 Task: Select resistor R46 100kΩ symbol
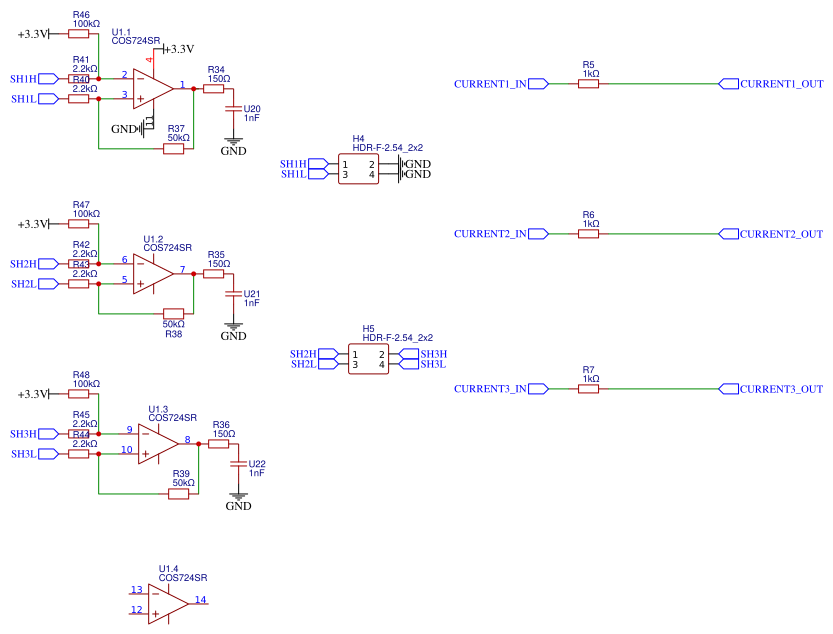[79, 34]
